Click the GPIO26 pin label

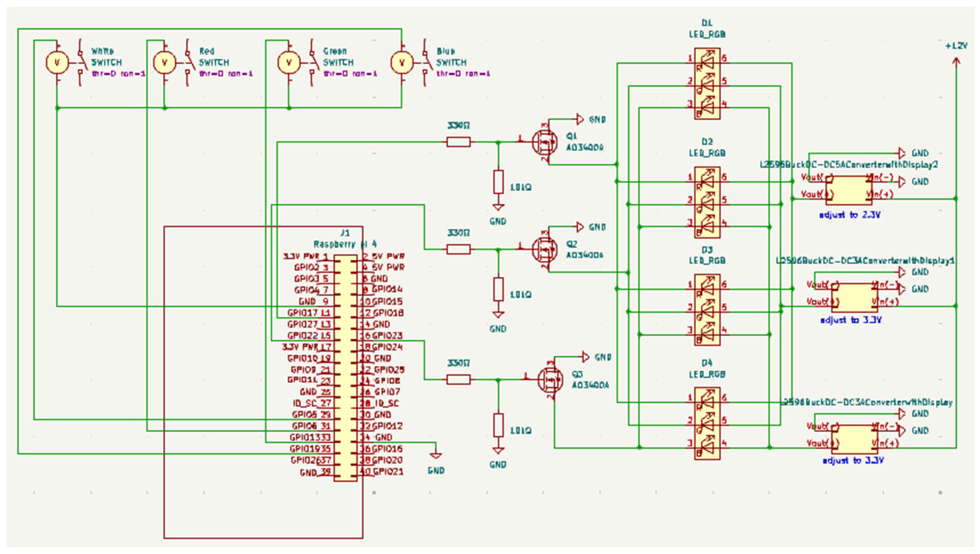click(x=306, y=460)
